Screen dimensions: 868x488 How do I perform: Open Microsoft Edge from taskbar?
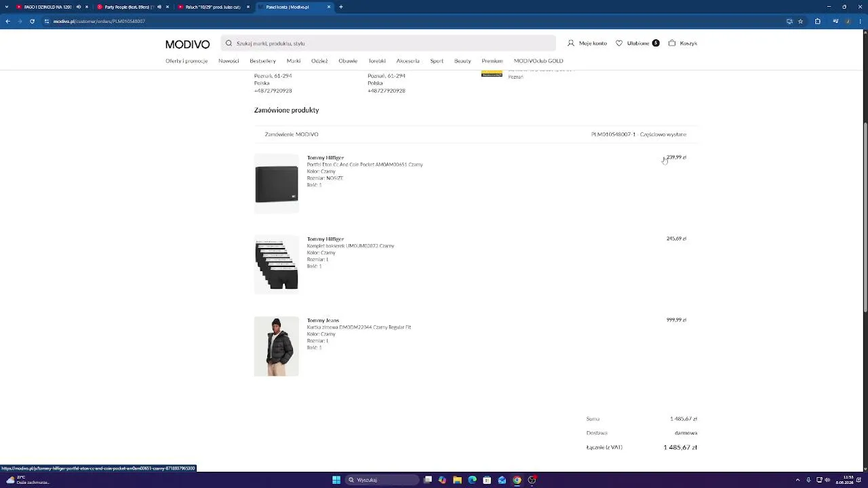click(472, 480)
